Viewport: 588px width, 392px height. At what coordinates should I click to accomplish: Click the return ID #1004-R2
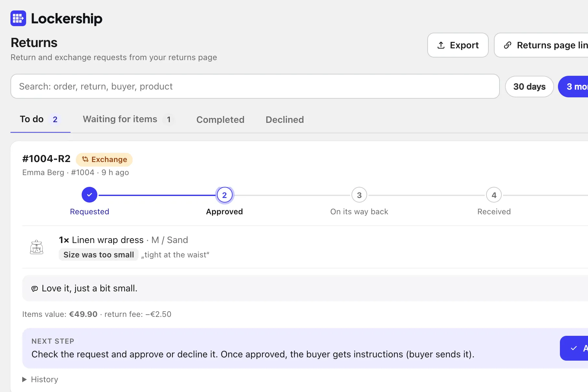click(46, 159)
